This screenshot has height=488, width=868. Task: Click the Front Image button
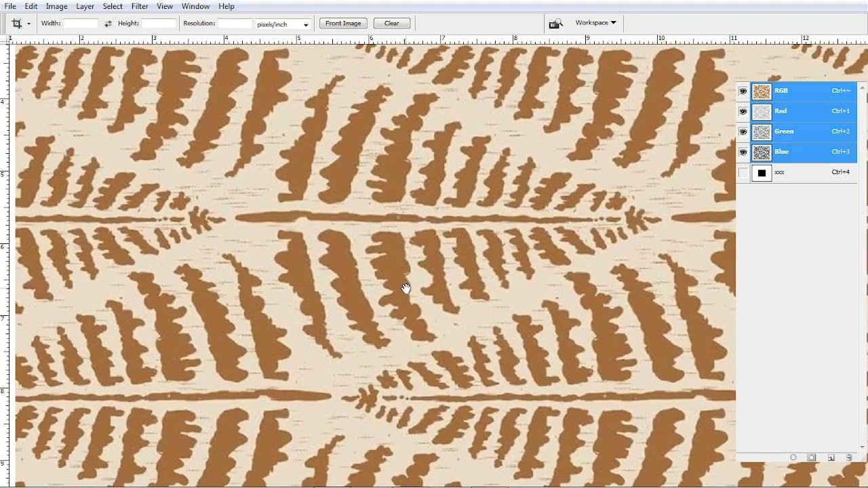343,23
